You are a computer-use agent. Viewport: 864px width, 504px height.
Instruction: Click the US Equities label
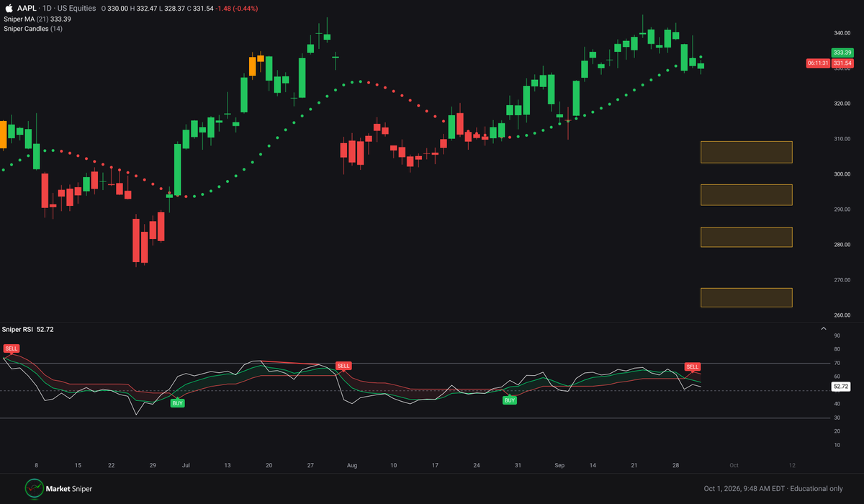point(76,9)
